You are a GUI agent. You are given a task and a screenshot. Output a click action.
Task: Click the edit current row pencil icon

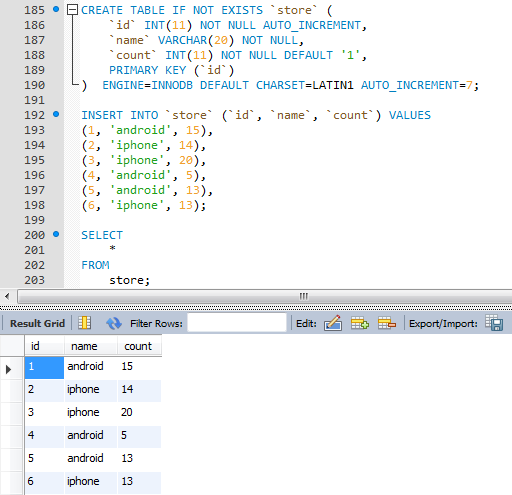(x=333, y=323)
